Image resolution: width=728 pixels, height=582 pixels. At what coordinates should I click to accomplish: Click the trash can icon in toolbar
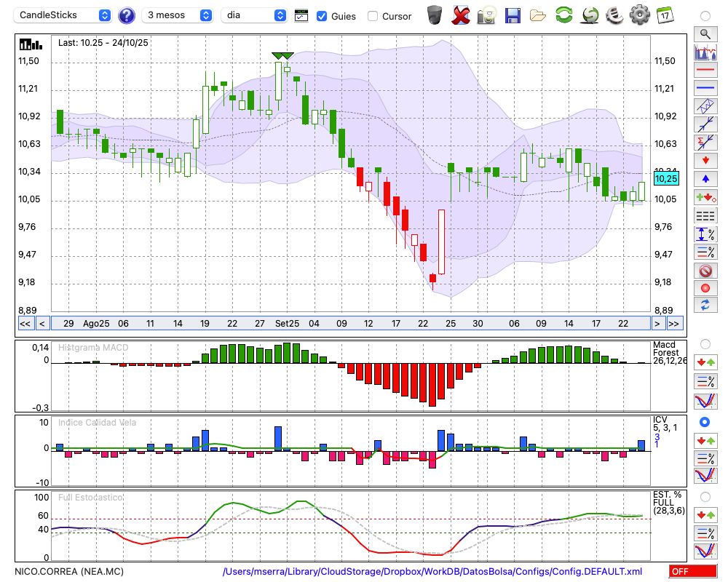click(x=435, y=15)
